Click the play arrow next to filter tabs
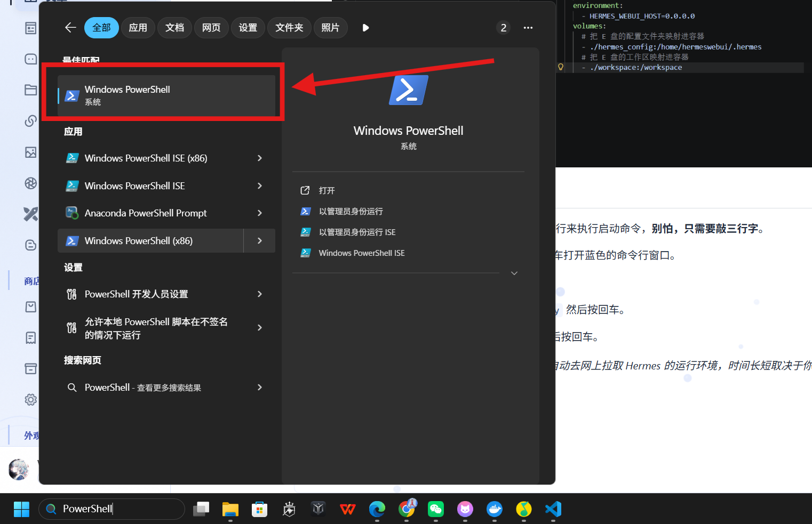 [x=365, y=28]
